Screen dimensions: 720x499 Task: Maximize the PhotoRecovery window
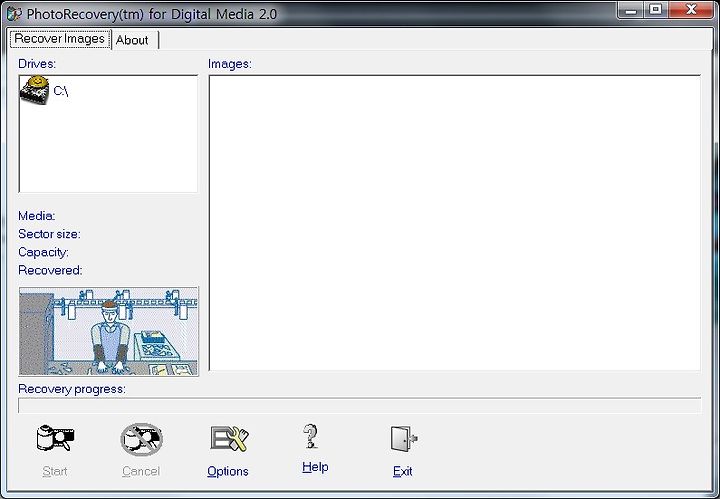pos(656,10)
